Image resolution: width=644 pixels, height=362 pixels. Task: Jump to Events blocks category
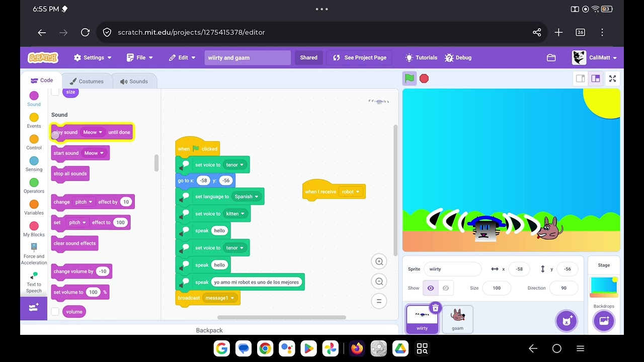pos(34,121)
